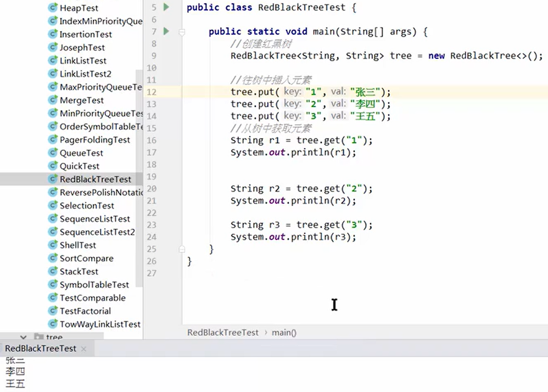Image resolution: width=548 pixels, height=392 pixels.
Task: Click tree.put line with "王五"
Action: pos(310,116)
